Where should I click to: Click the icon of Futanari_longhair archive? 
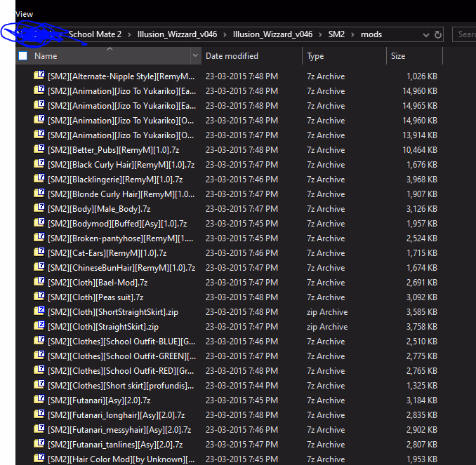point(39,414)
